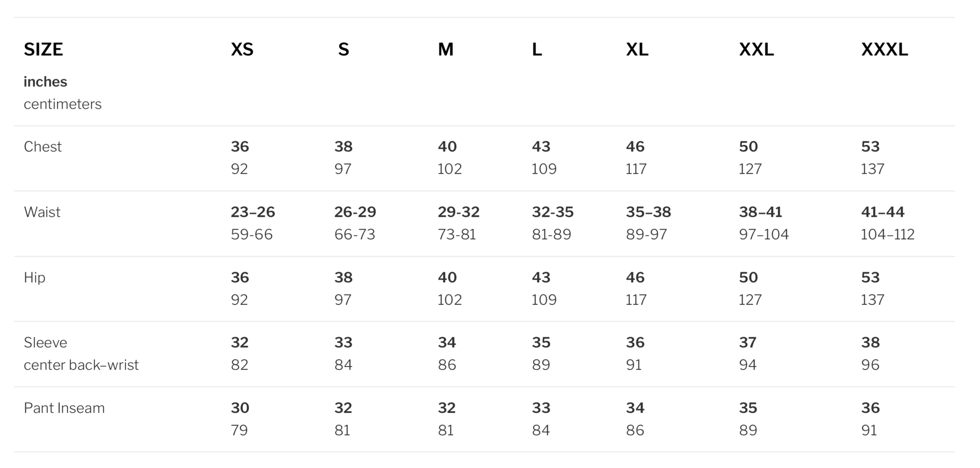
Task: Select the XS column header
Action: point(242,49)
